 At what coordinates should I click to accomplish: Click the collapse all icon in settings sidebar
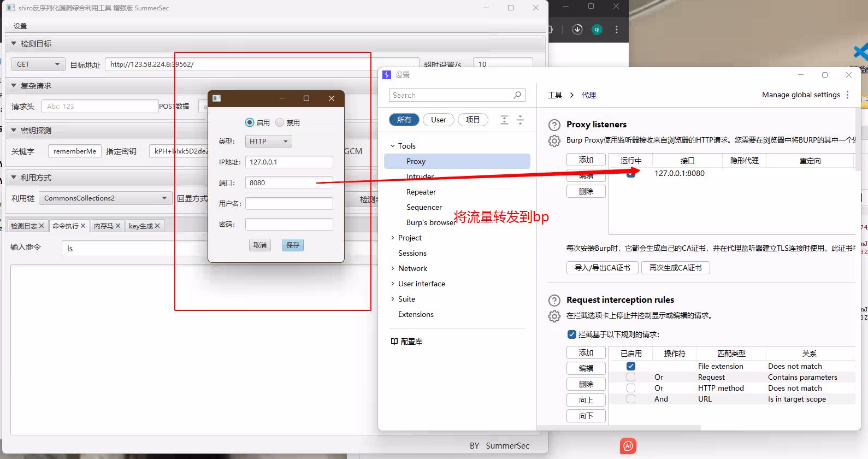point(520,120)
